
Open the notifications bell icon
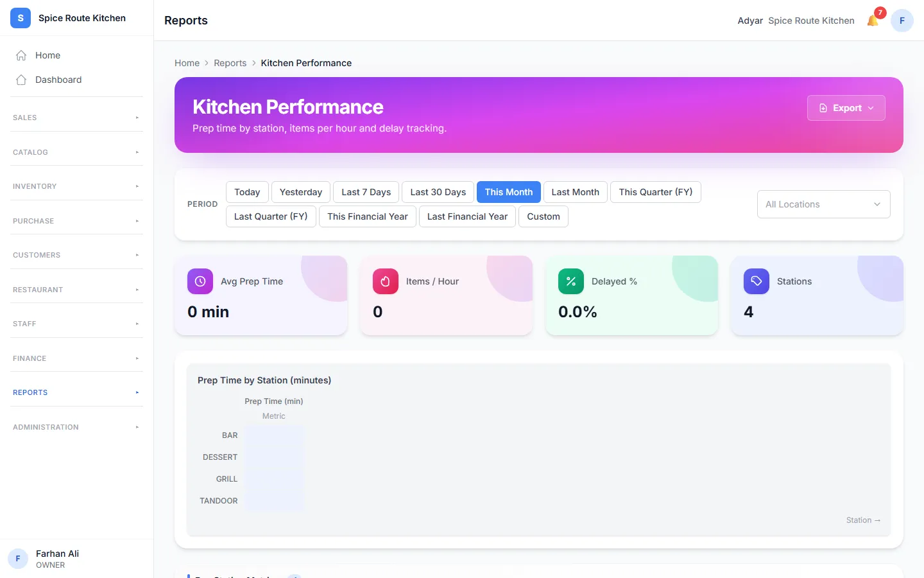click(x=873, y=21)
